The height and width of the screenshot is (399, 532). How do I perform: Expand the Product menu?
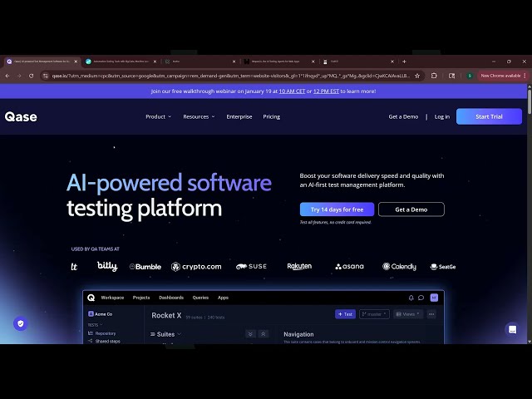click(x=159, y=116)
